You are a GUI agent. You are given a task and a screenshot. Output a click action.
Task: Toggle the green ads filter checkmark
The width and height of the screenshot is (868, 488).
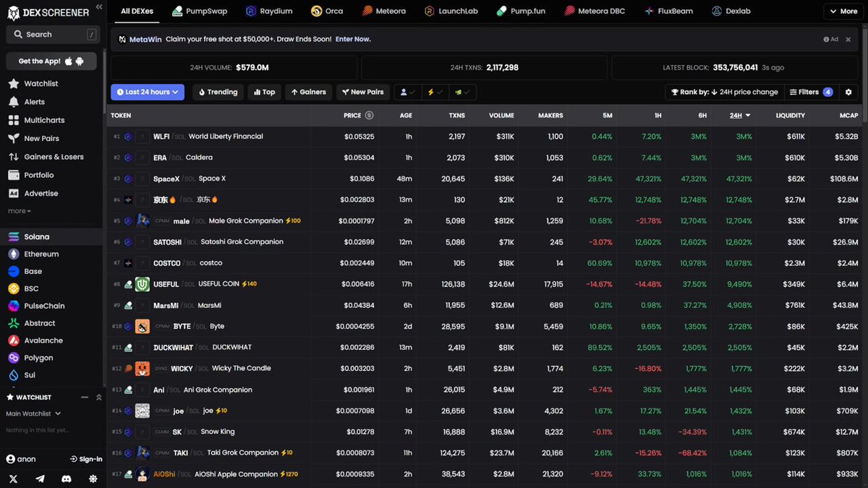461,92
